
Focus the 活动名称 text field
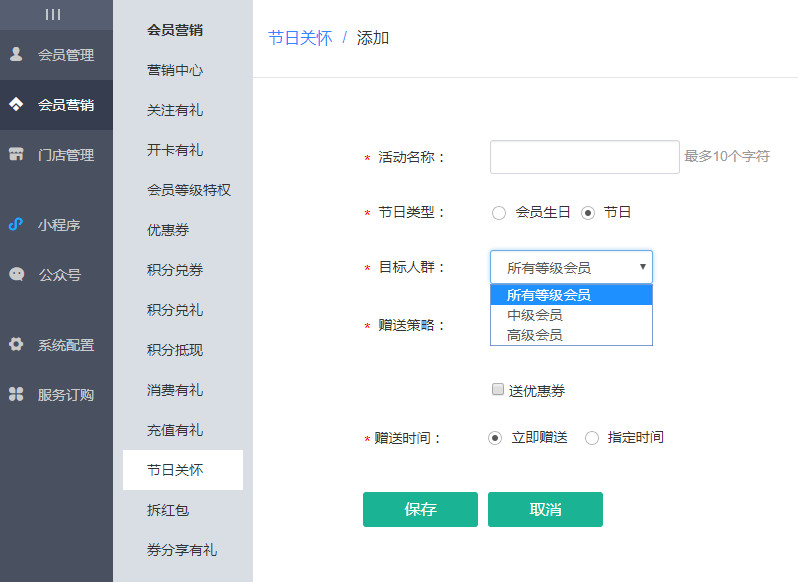click(x=584, y=157)
